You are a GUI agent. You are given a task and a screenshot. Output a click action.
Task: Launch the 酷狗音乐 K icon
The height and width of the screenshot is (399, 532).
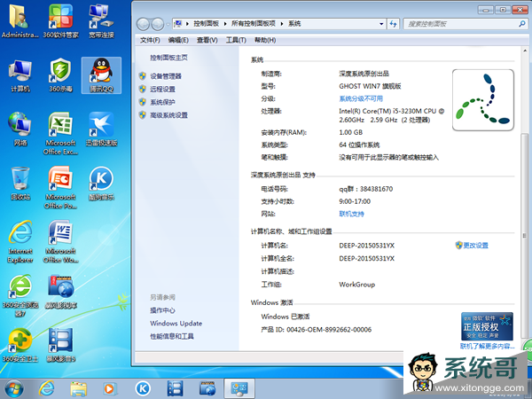tap(101, 184)
